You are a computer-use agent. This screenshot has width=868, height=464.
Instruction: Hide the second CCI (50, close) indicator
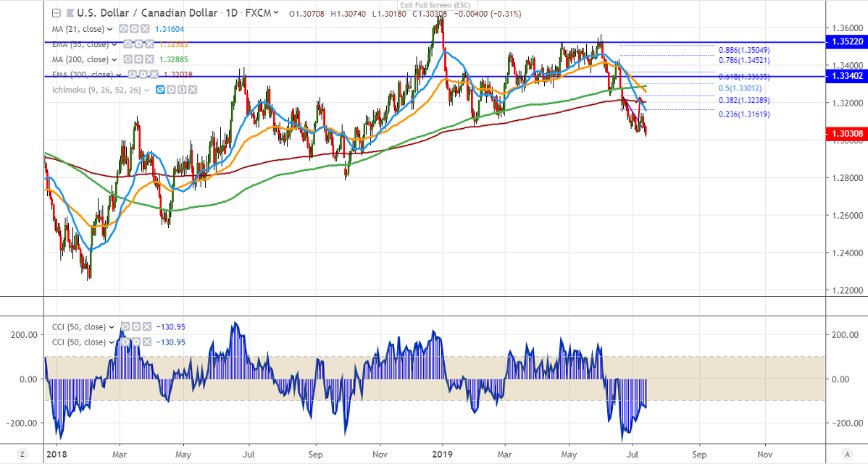[125, 342]
